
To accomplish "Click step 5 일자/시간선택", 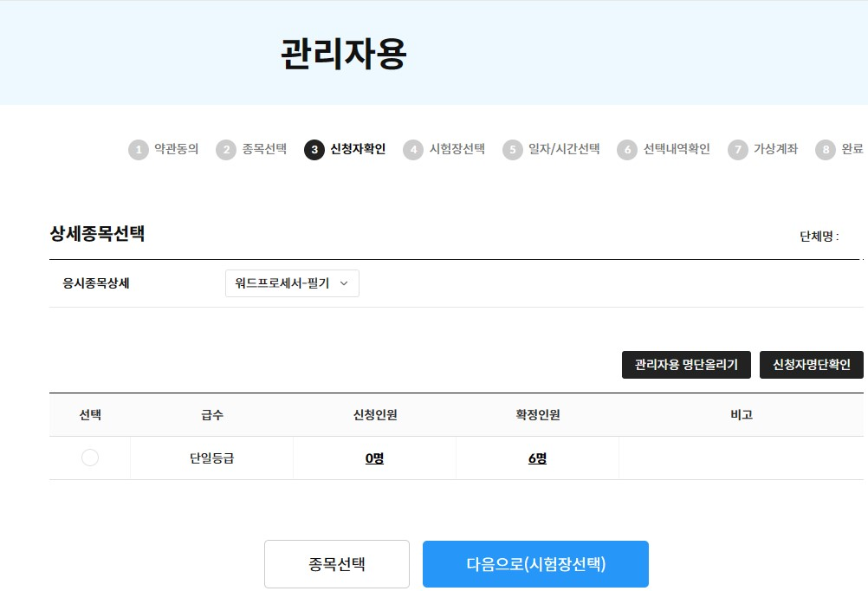I will pyautogui.click(x=552, y=150).
